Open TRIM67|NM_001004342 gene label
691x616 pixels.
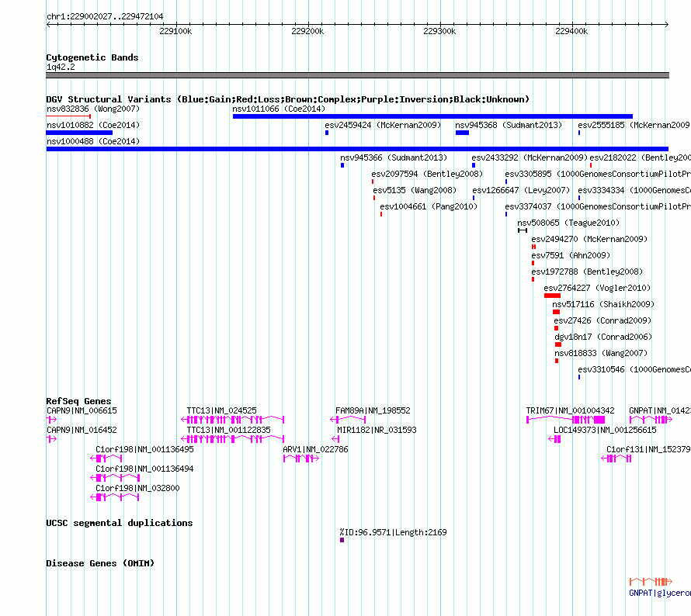[570, 410]
